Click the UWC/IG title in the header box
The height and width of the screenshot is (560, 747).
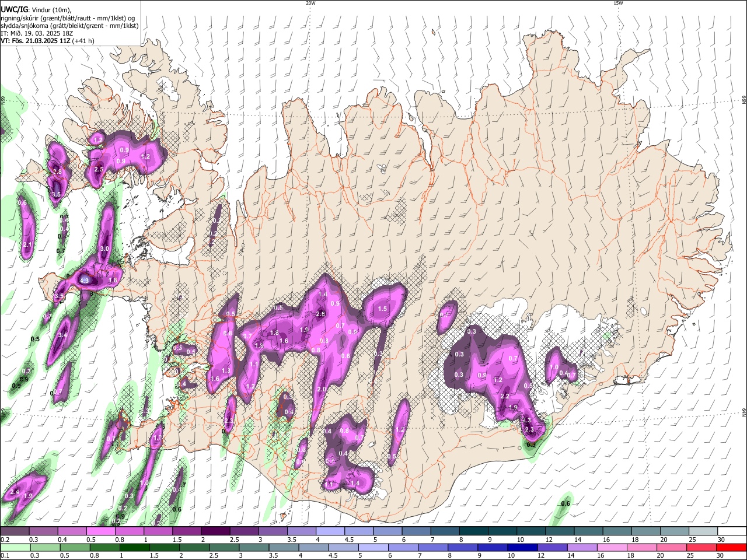(x=14, y=10)
